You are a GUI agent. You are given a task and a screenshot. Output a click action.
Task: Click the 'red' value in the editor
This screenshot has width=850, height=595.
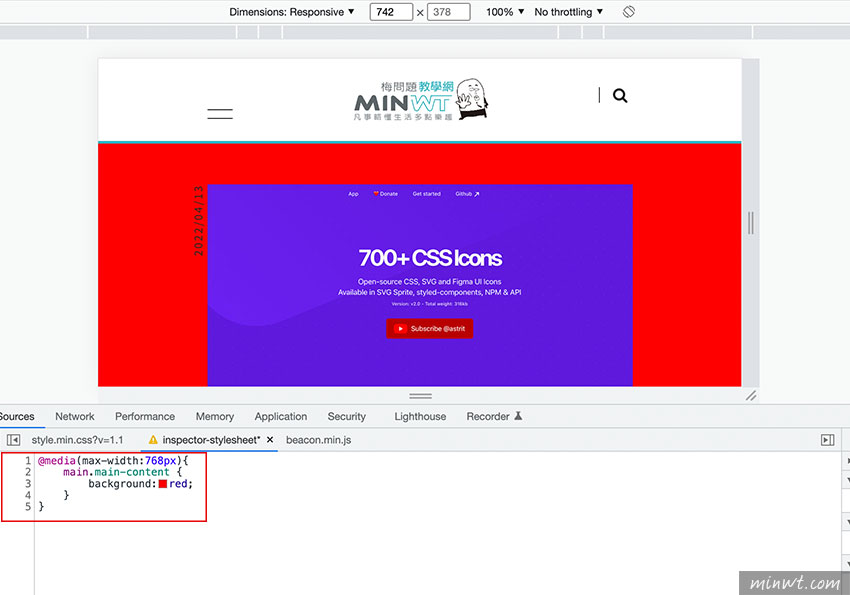178,483
